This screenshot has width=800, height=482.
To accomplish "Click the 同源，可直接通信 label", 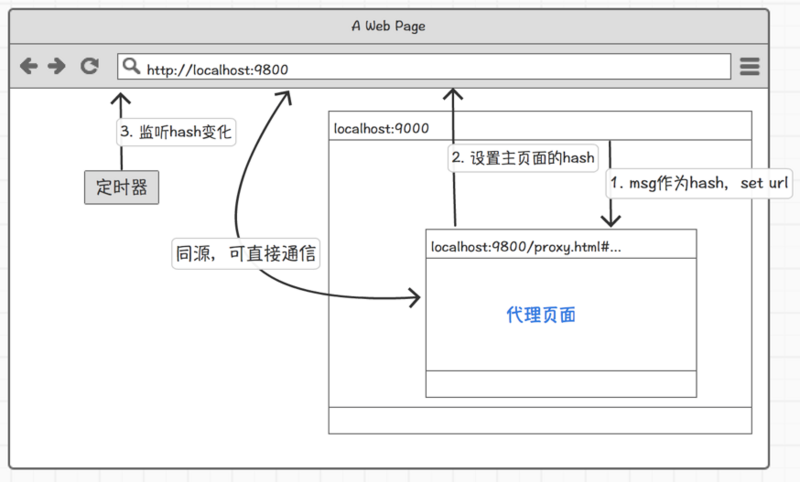I will coord(246,253).
